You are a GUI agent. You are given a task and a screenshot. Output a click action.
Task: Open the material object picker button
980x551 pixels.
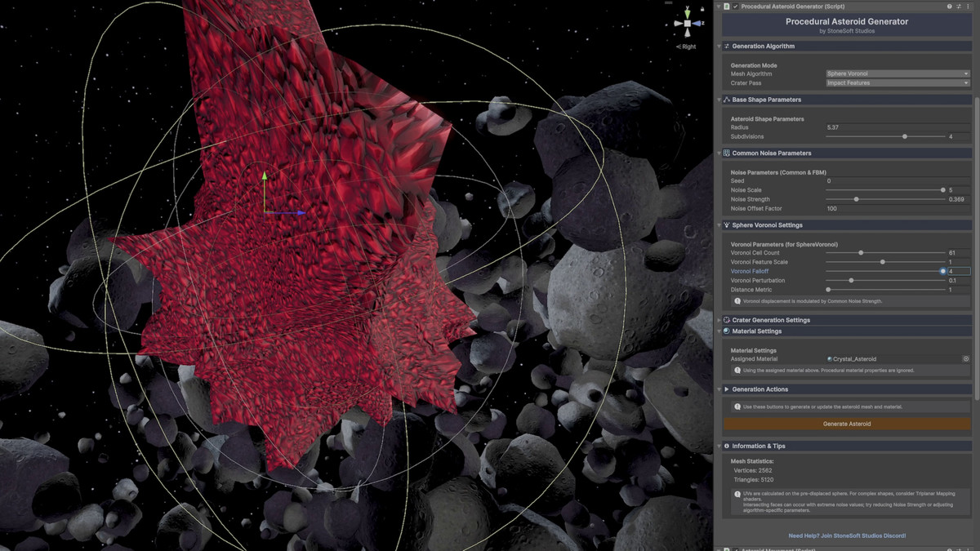[x=966, y=359]
